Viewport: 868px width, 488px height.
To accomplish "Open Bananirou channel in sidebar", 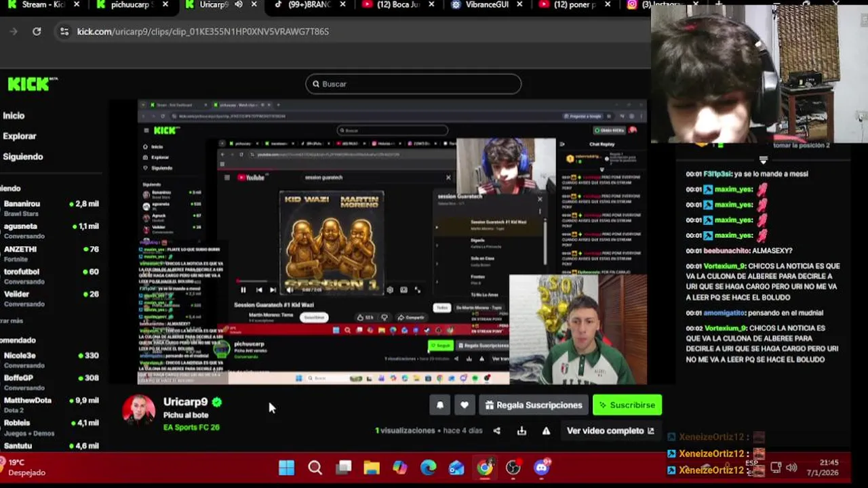I will pyautogui.click(x=51, y=207).
